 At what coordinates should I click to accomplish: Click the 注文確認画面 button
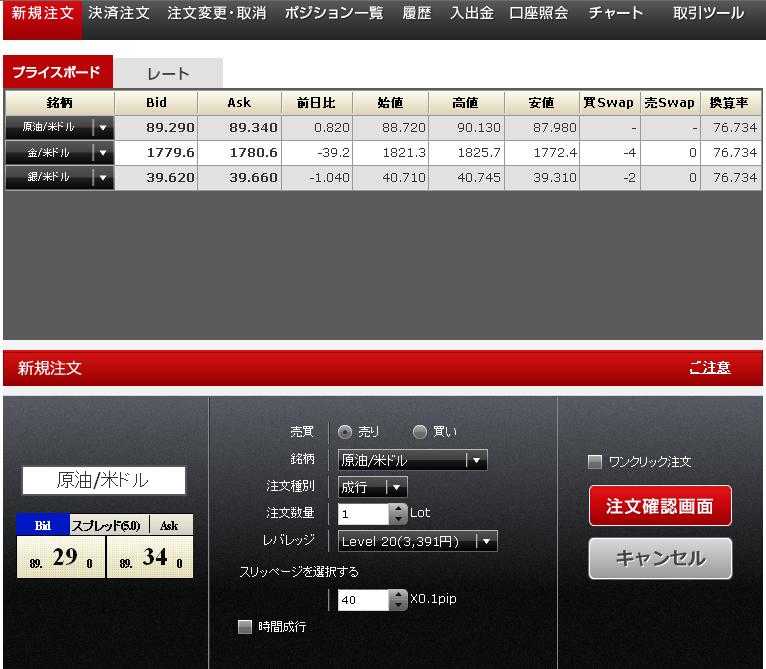click(x=660, y=506)
